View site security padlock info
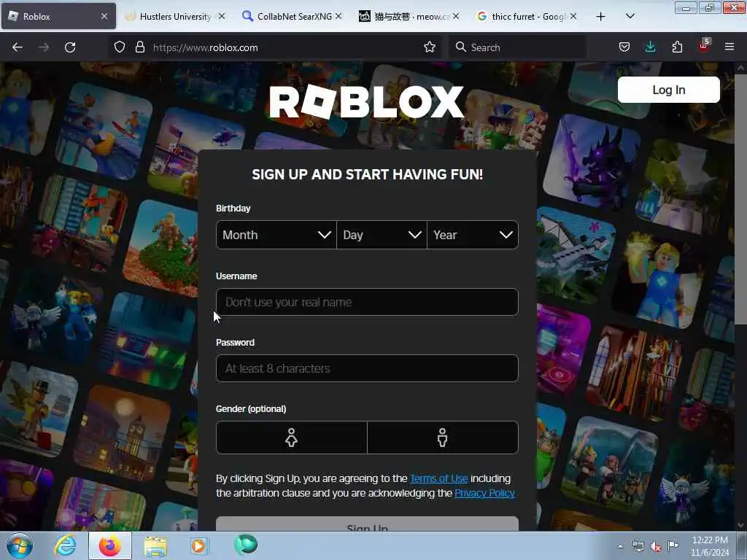Image resolution: width=747 pixels, height=560 pixels. (x=139, y=47)
